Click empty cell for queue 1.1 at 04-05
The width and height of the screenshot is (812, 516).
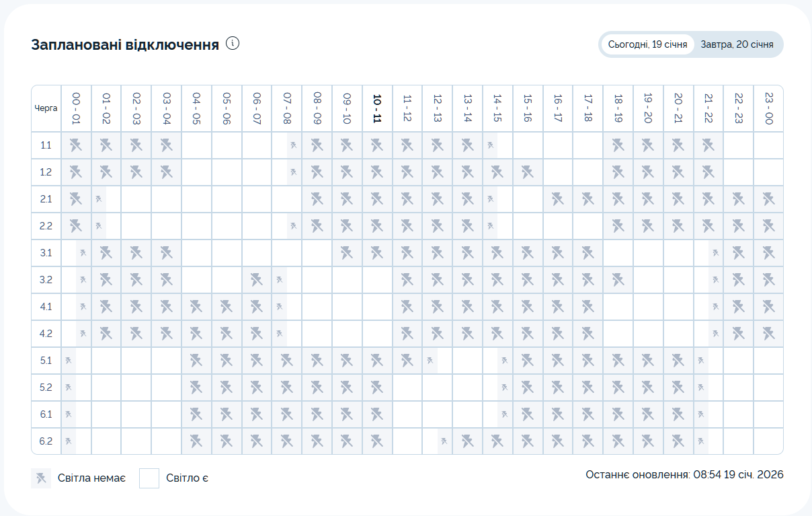tap(196, 145)
